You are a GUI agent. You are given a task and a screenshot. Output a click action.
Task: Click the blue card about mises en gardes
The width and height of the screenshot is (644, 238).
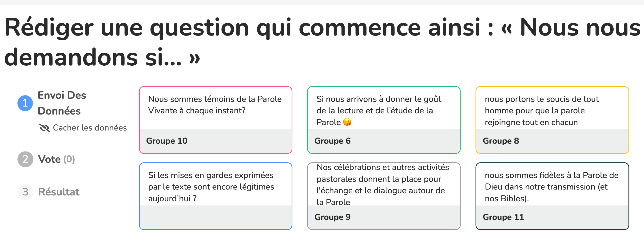[x=215, y=196]
